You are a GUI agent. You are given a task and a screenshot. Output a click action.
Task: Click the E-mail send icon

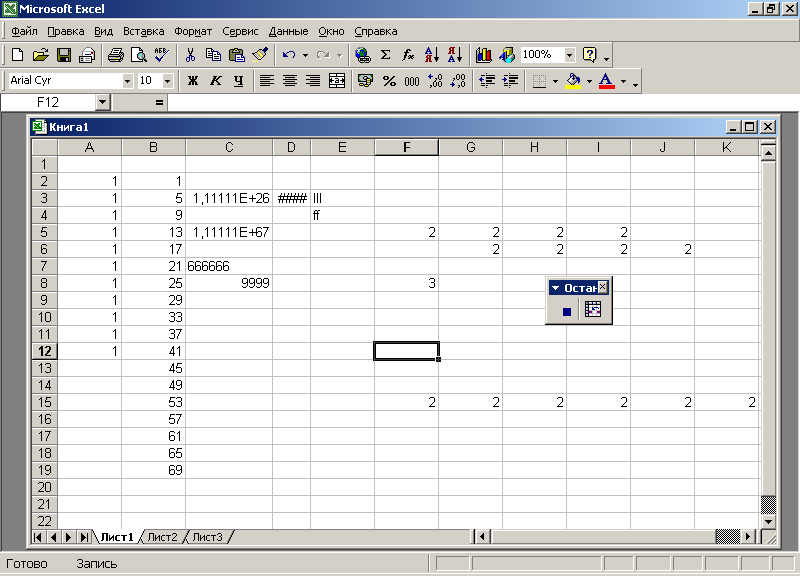87,55
